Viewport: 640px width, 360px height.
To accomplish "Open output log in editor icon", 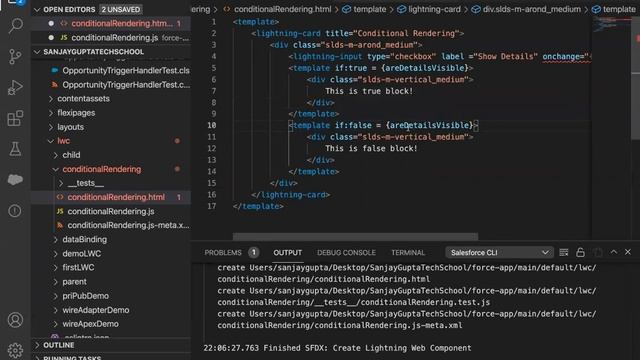I will pyautogui.click(x=598, y=253).
